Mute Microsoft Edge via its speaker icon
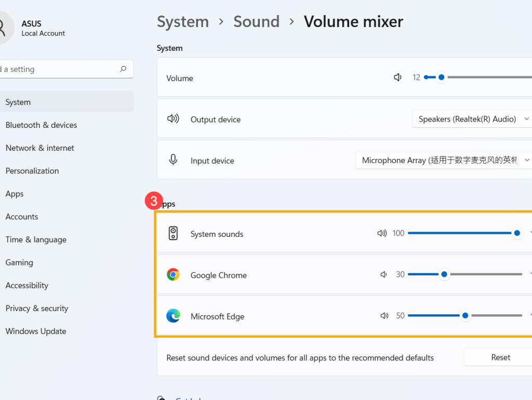The height and width of the screenshot is (400, 532). (x=384, y=315)
